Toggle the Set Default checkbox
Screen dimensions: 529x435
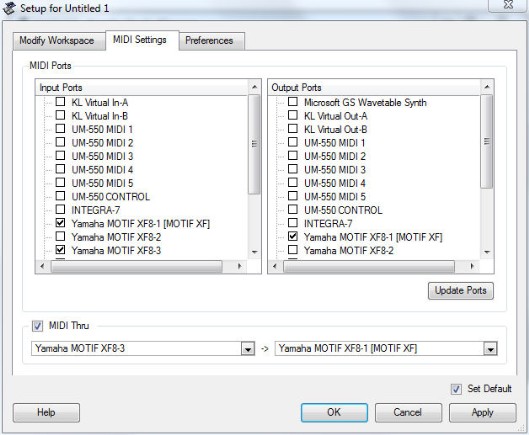point(456,389)
